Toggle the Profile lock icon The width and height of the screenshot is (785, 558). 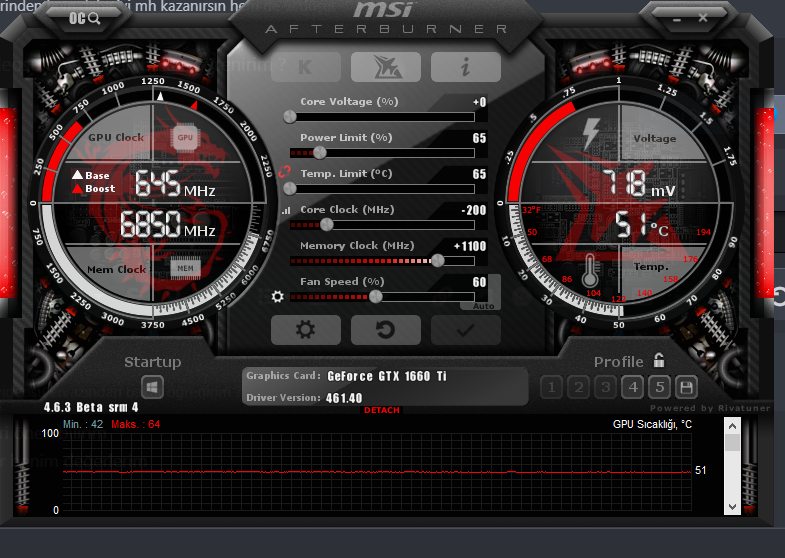(659, 360)
